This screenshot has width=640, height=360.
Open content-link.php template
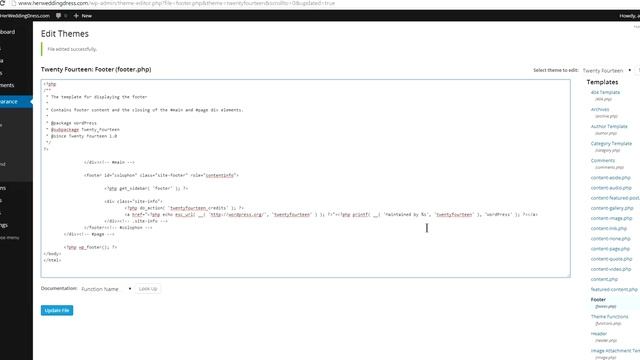(609, 229)
